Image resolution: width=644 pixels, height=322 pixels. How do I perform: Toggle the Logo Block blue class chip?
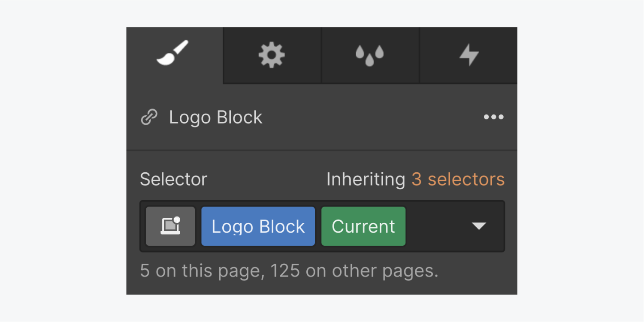click(x=257, y=226)
